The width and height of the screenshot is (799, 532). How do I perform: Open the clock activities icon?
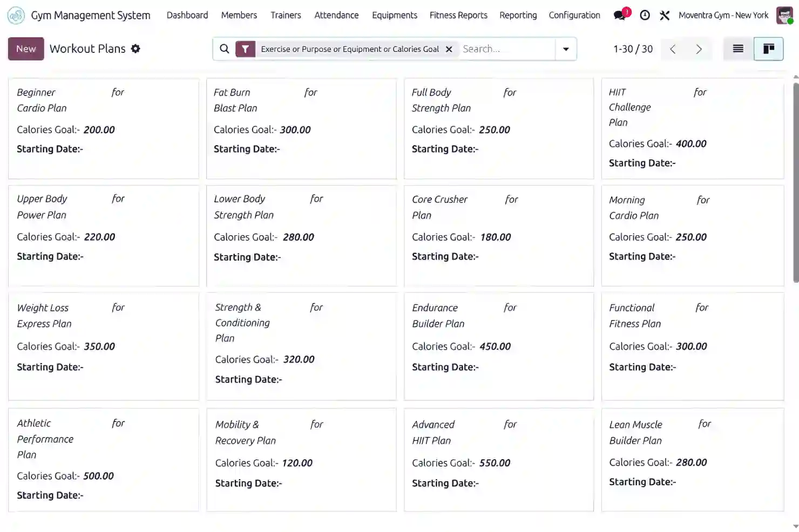[645, 15]
